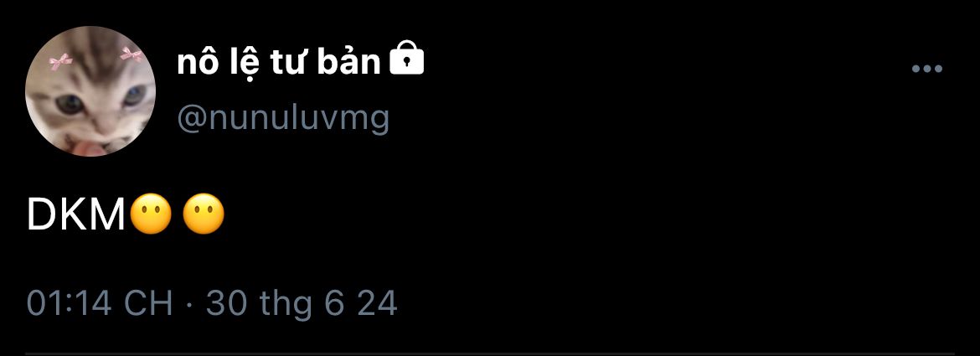Click the dot separator between time and date

point(189,306)
